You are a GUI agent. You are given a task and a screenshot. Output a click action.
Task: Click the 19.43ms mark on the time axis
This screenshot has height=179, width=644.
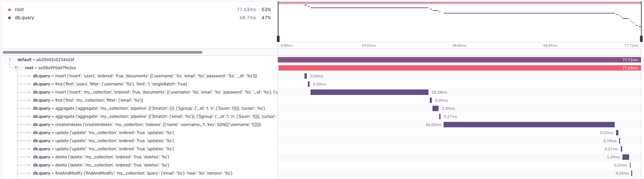tap(368, 46)
